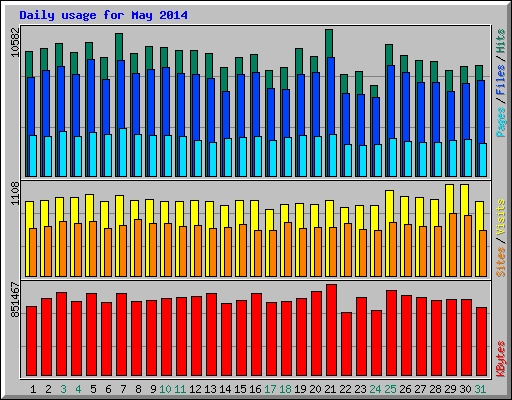The image size is (512, 400).
Task: Click day label 5 on the x-axis
Action: (93, 389)
